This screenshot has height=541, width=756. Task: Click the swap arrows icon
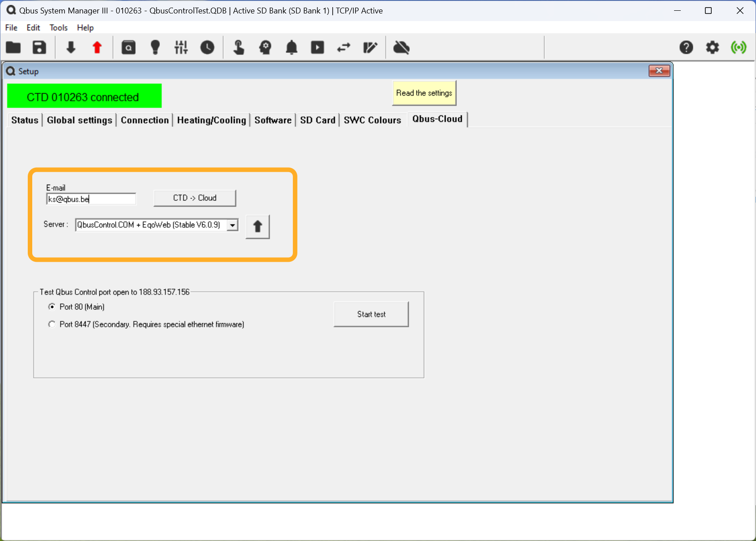click(x=344, y=47)
